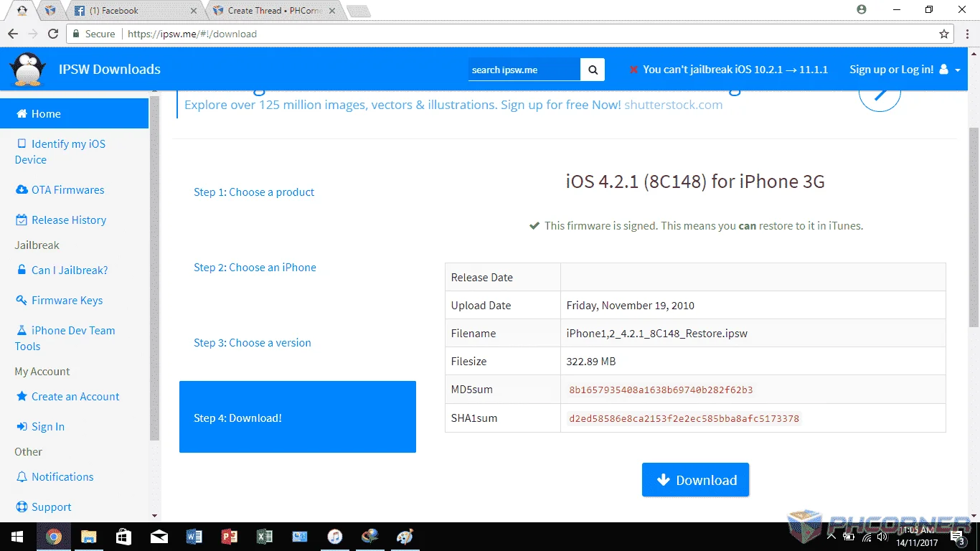Click the user account icon in header
The width and height of the screenshot is (980, 551).
point(943,70)
